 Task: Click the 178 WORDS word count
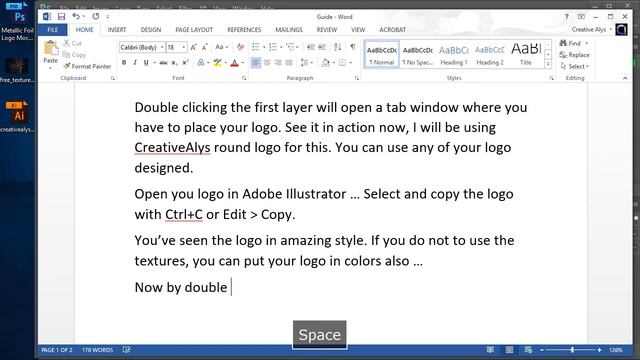(97, 350)
